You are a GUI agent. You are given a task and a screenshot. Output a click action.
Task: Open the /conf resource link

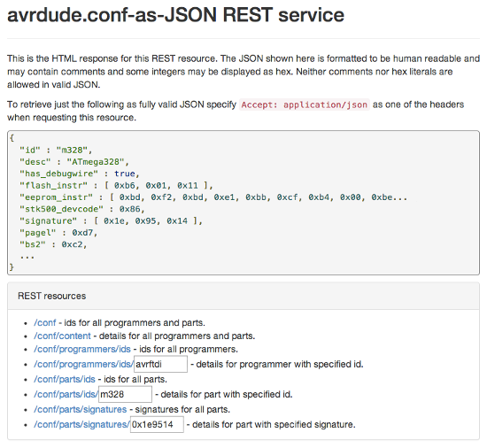(x=45, y=323)
